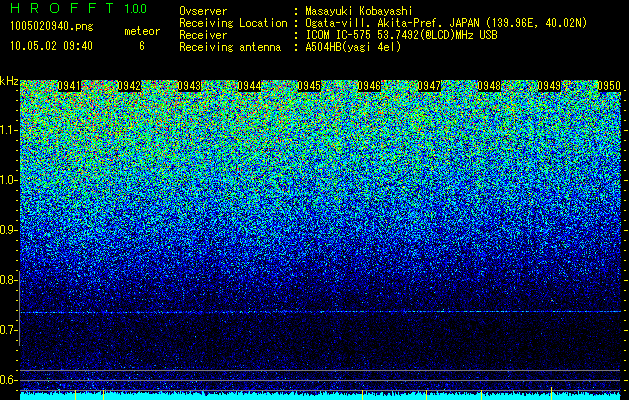Select the file name 1005020940.png

pyautogui.click(x=52, y=26)
